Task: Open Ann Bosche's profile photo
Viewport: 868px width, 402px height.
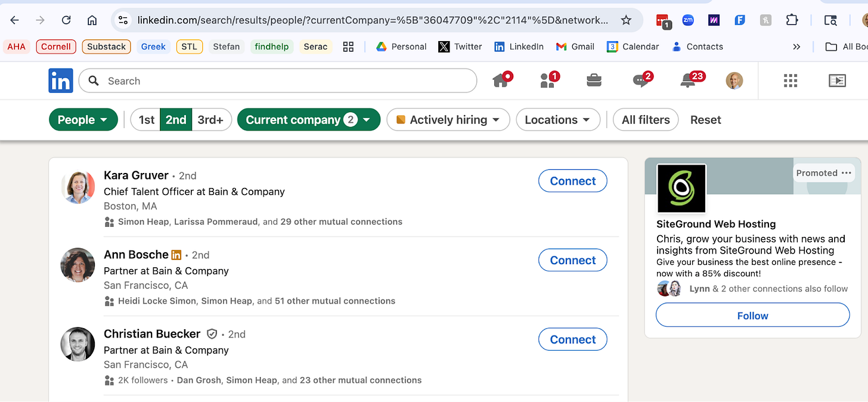Action: tap(78, 265)
